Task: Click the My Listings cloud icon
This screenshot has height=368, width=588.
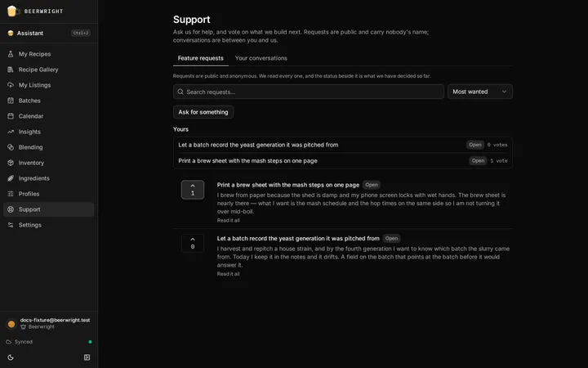Action: click(x=11, y=85)
